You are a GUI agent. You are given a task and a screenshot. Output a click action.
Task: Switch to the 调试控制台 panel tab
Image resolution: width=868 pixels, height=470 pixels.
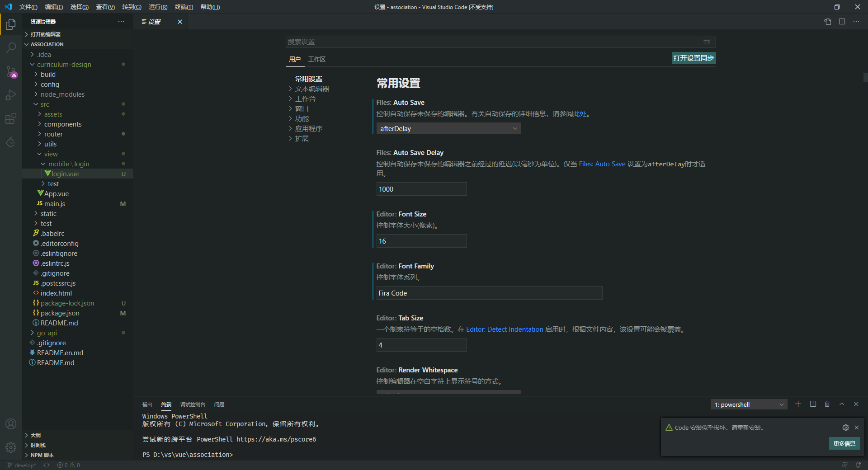point(193,404)
